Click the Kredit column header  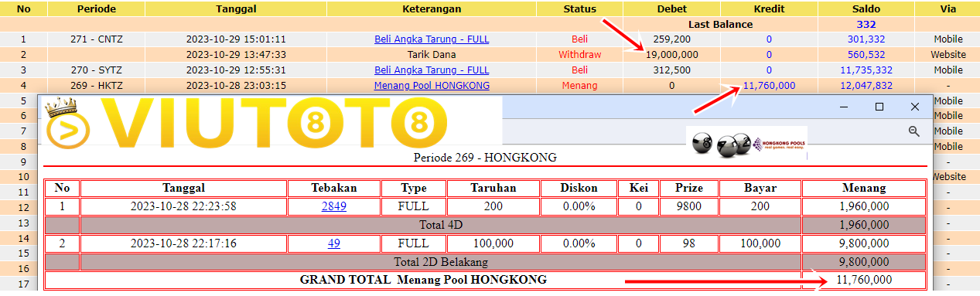pos(769,9)
